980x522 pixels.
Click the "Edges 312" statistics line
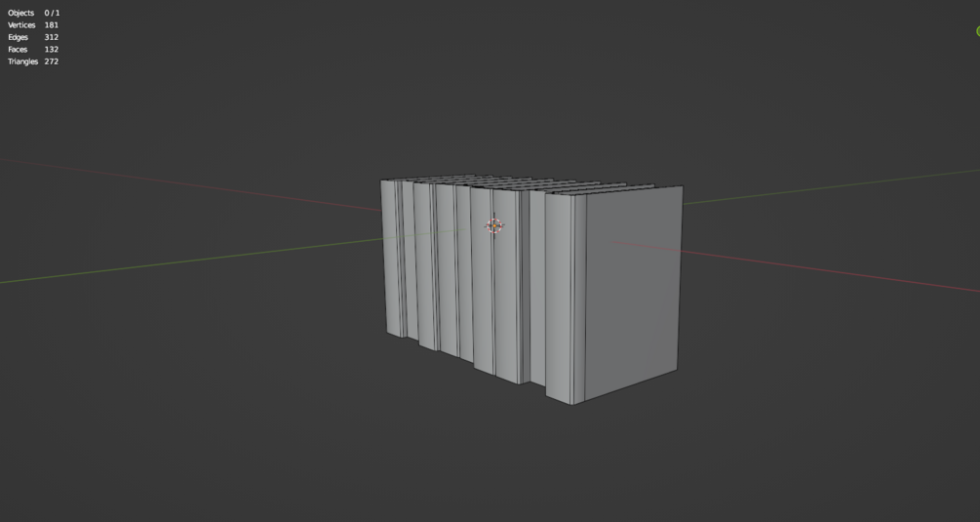pyautogui.click(x=33, y=37)
